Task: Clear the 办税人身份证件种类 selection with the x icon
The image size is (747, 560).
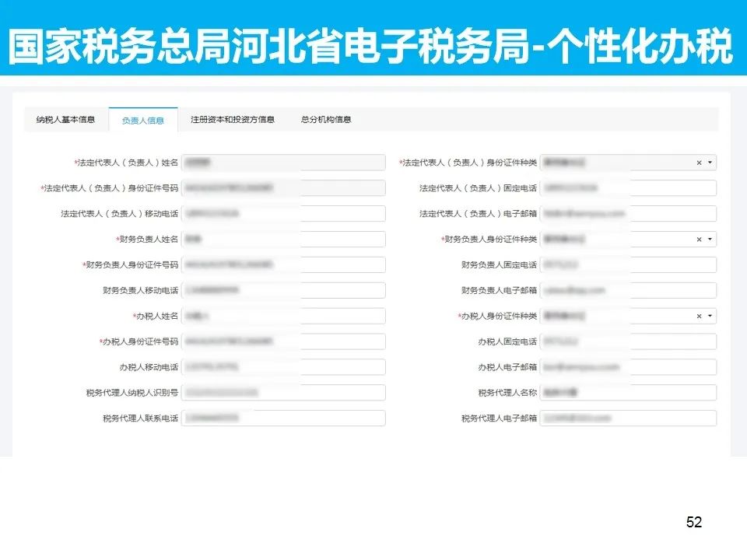Action: pos(699,317)
